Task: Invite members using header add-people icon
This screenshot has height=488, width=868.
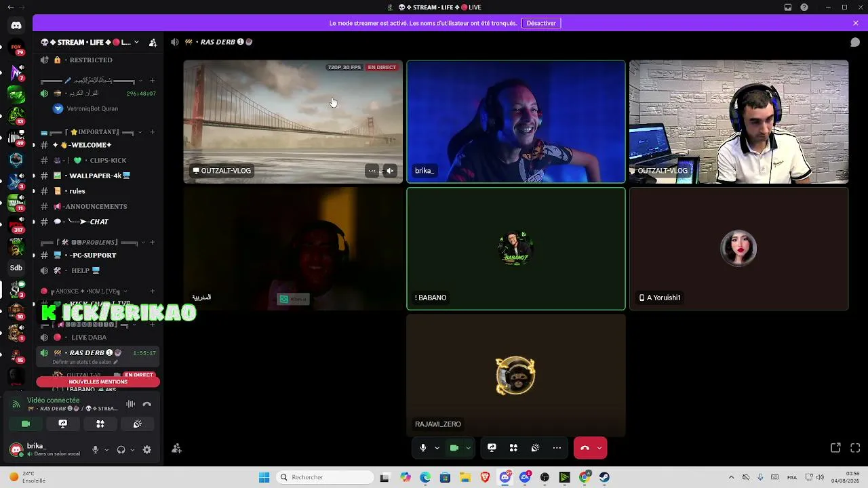Action: [x=153, y=42]
